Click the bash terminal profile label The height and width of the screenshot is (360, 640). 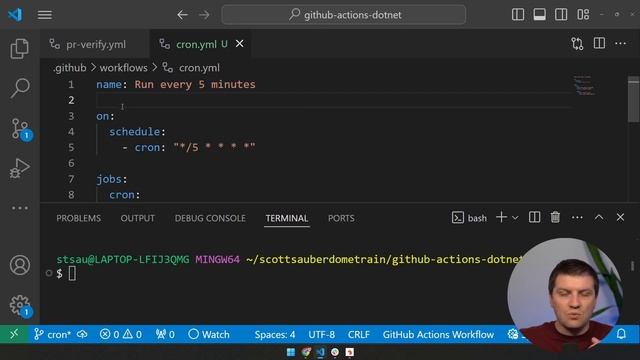(469, 218)
